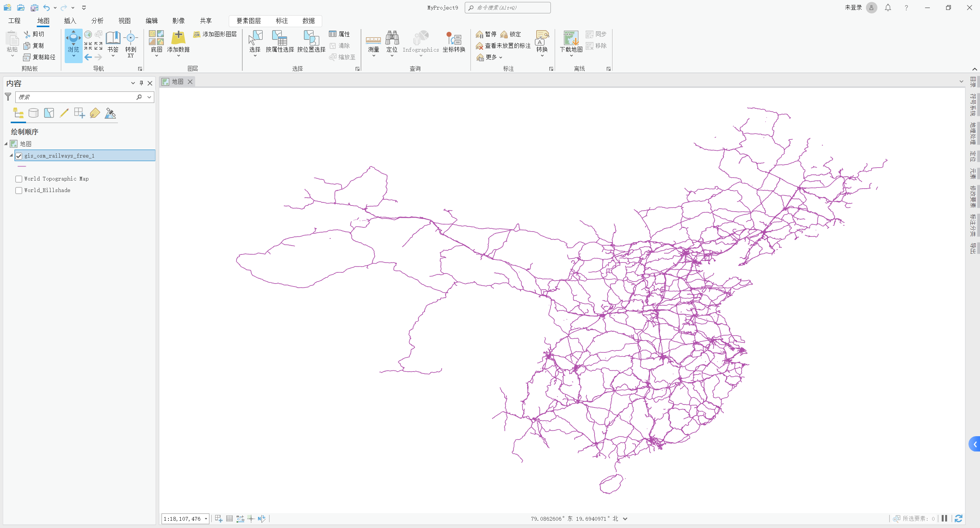
Task: Switch to List By Snapping view
Action: (80, 113)
